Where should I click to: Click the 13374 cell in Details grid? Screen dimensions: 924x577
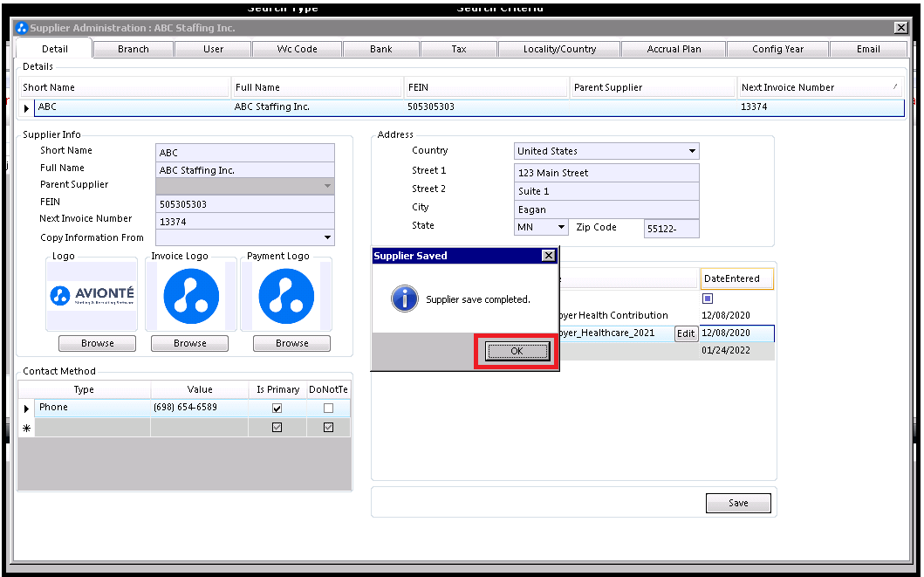tap(820, 106)
